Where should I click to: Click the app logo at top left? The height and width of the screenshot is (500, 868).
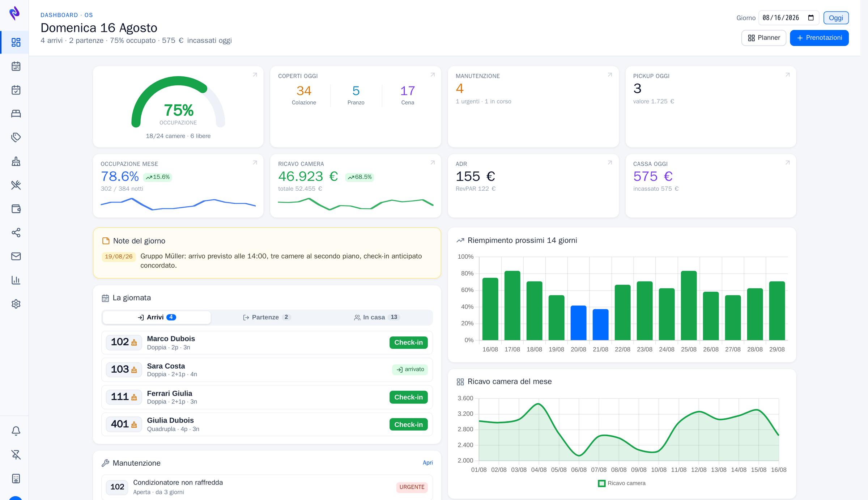[14, 13]
